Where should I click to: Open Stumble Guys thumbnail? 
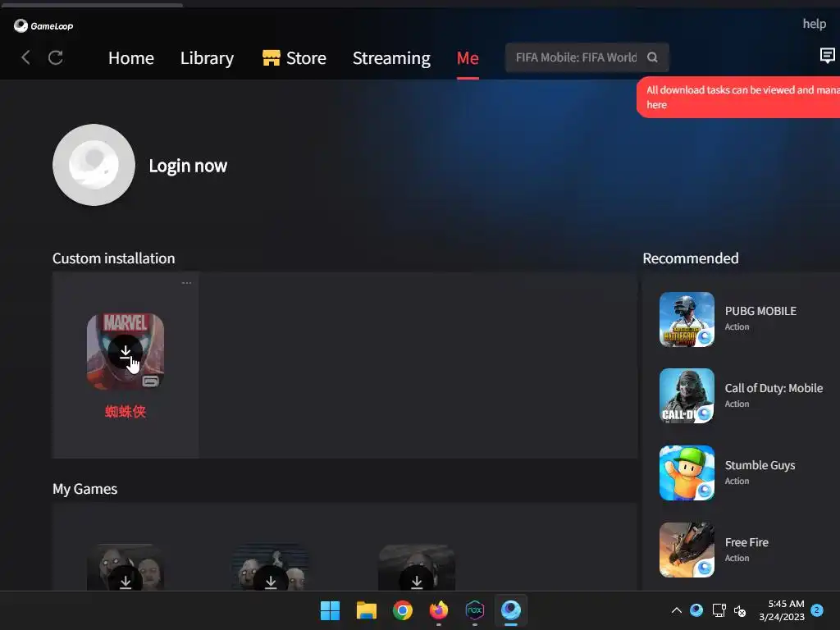687,473
